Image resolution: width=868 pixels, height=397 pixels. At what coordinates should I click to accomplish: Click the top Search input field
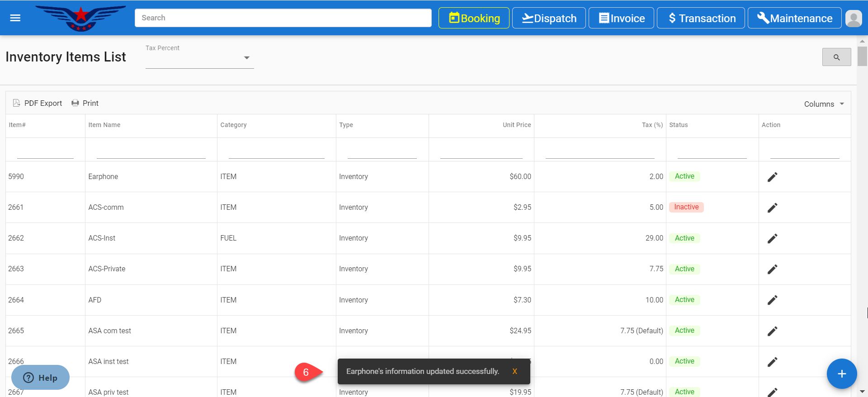tap(283, 18)
